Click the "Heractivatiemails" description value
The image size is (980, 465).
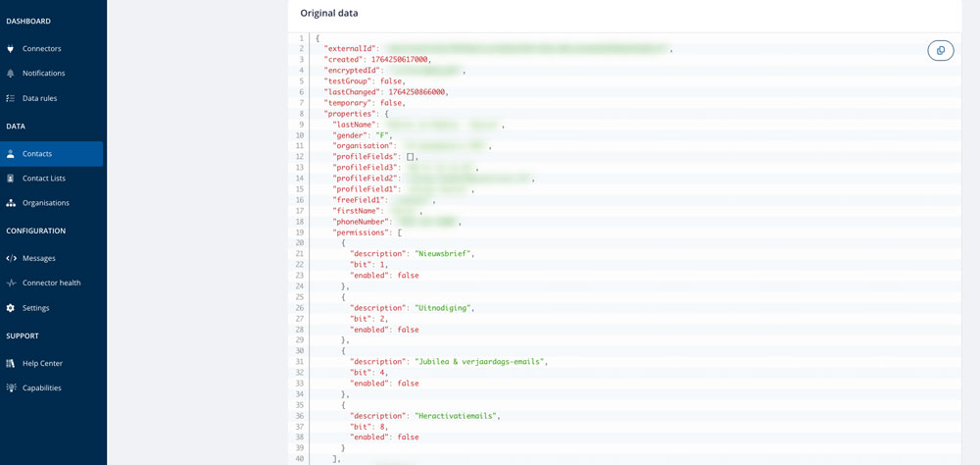pyautogui.click(x=459, y=416)
